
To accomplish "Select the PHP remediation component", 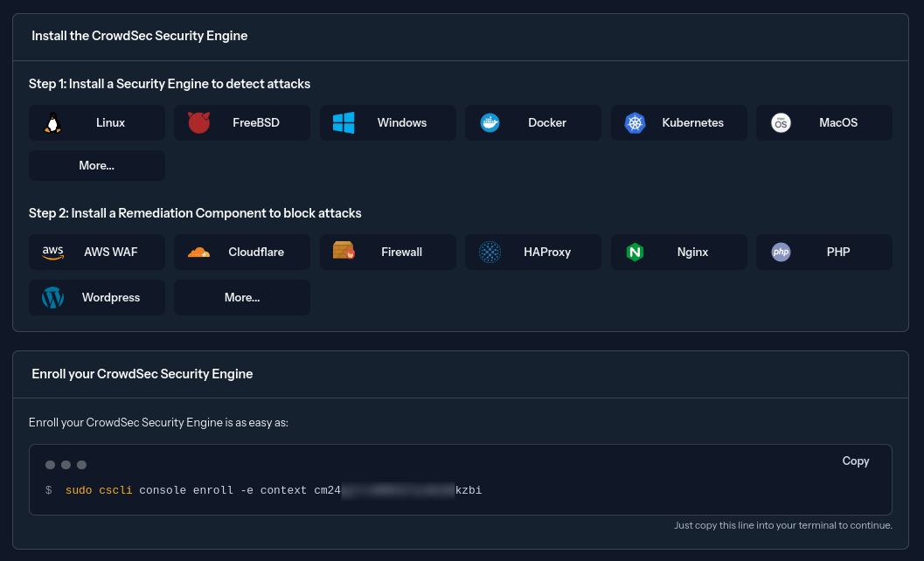I will [x=824, y=253].
